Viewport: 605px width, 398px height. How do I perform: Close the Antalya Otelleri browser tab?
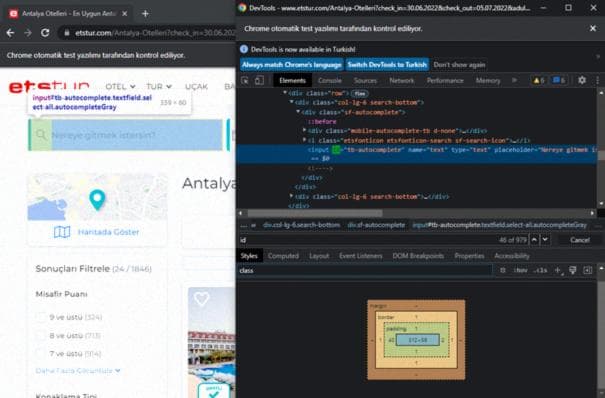[125, 13]
